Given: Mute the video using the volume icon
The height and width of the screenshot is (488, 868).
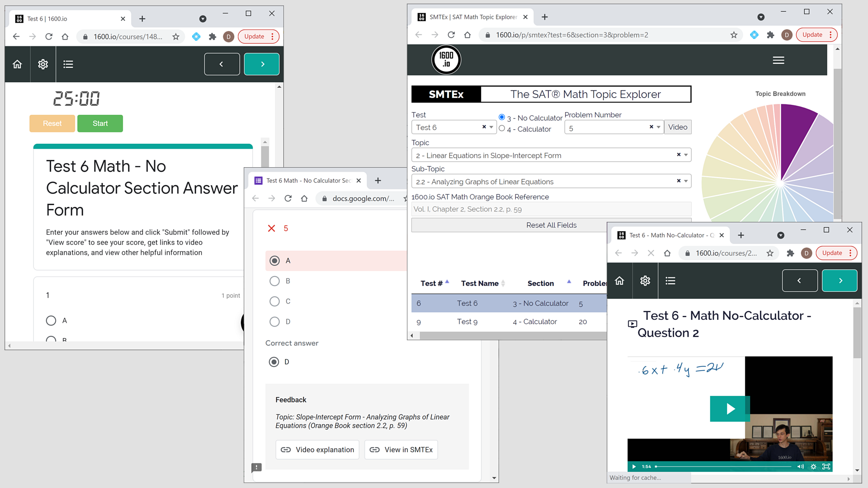Looking at the screenshot, I should click(800, 466).
